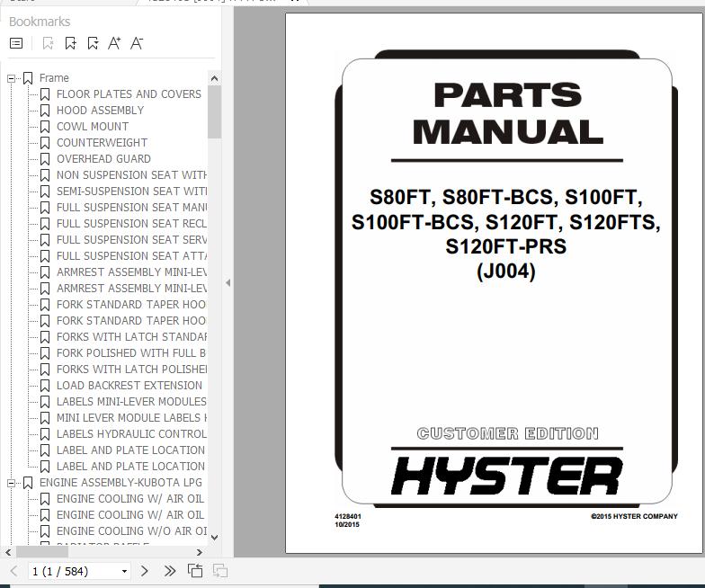Click the expand current bookmark icon
This screenshot has width=705, height=588.
pyautogui.click(x=94, y=43)
